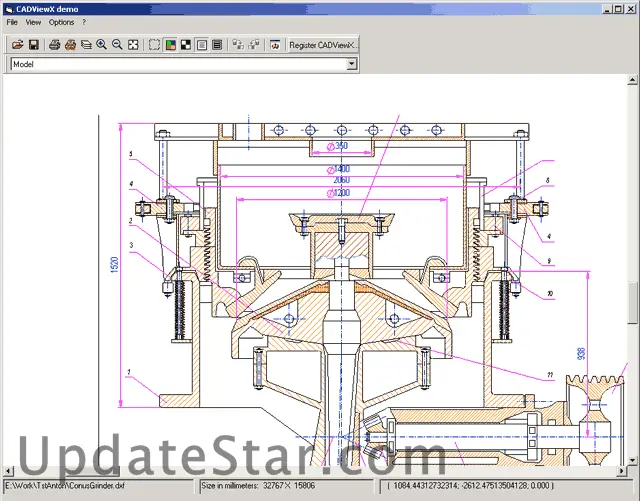Click the 2060 width dimension
Viewport: 640px width, 501px height.
click(x=342, y=180)
